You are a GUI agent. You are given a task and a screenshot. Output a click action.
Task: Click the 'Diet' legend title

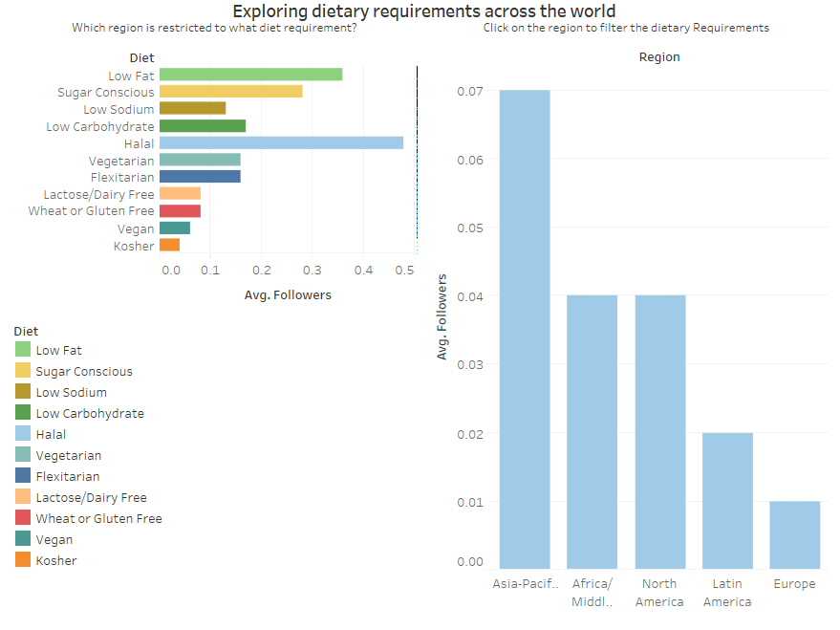26,331
